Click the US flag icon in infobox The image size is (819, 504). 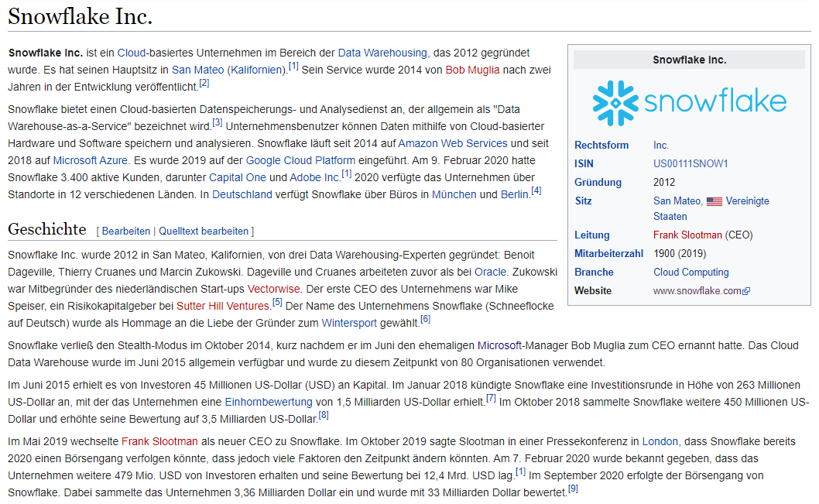714,201
